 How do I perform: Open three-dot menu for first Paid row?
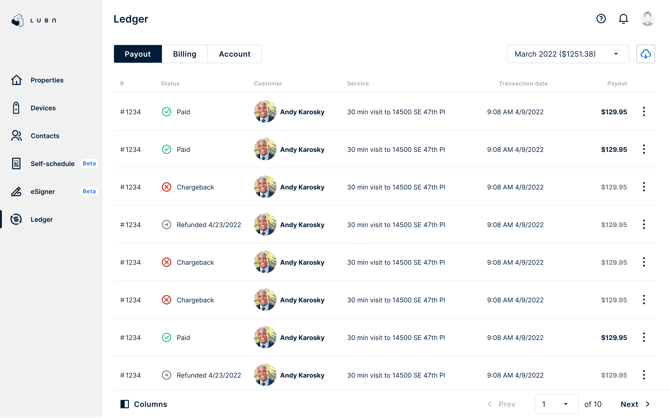[644, 112]
